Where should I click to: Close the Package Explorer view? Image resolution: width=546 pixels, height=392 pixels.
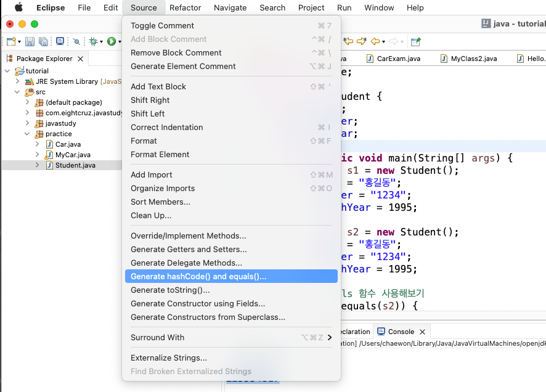[x=81, y=59]
